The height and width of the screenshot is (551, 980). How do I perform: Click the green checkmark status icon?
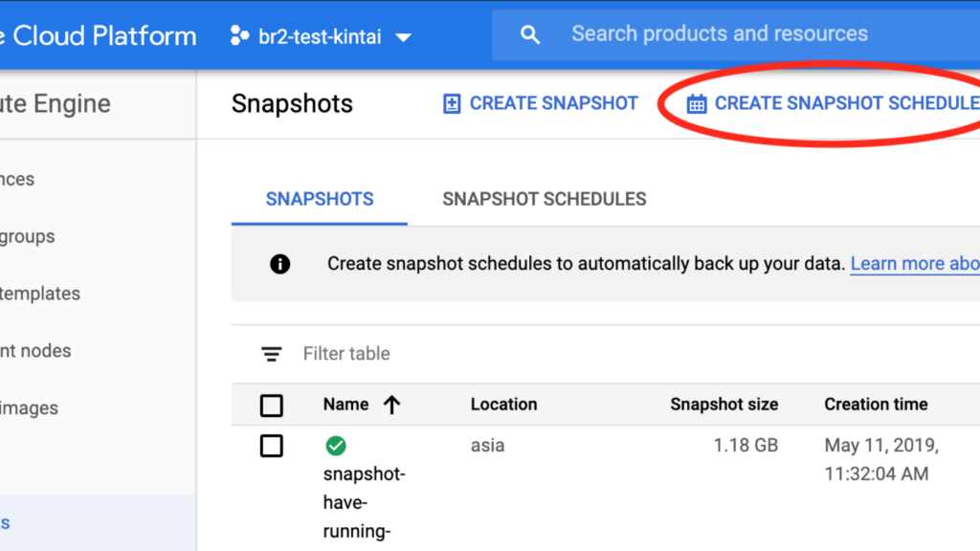pos(336,445)
